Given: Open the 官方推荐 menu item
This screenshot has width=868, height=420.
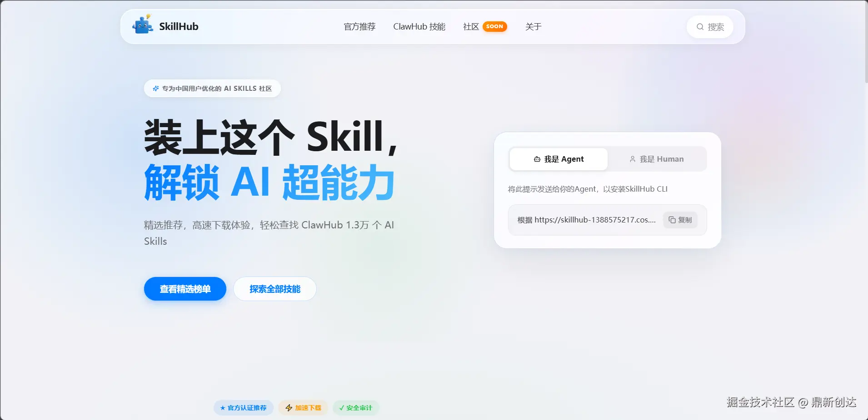Looking at the screenshot, I should (x=359, y=27).
